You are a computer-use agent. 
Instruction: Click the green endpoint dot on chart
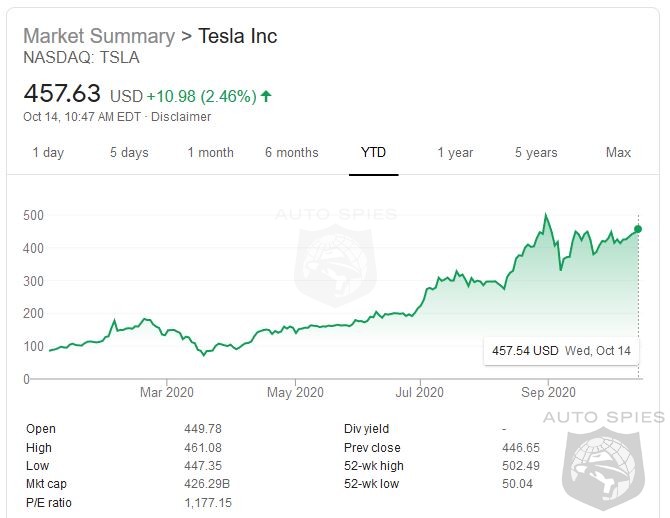tap(638, 229)
